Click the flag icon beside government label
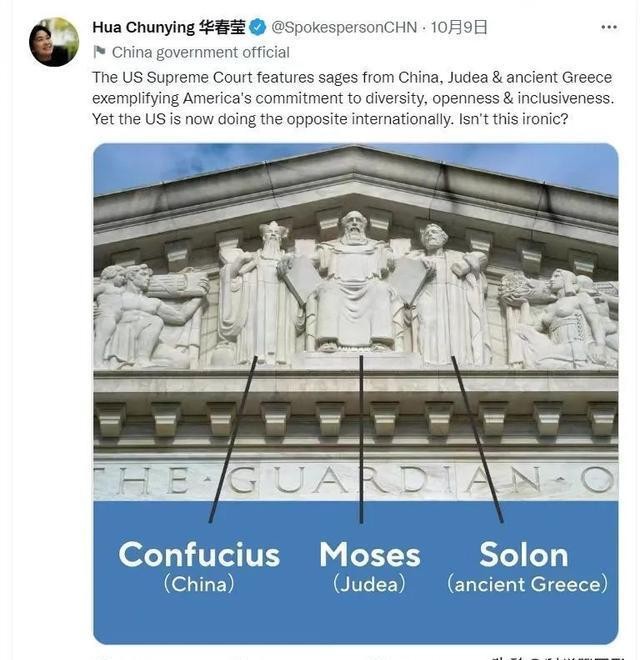 coord(99,52)
